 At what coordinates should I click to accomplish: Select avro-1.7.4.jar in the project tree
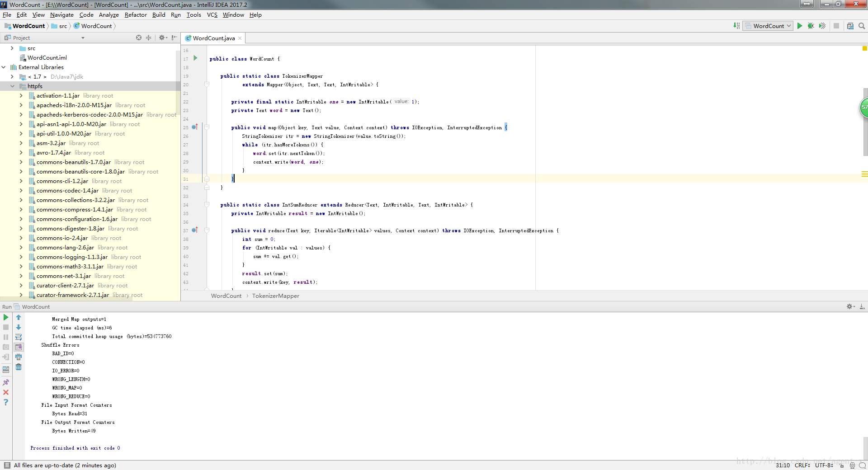(x=53, y=152)
